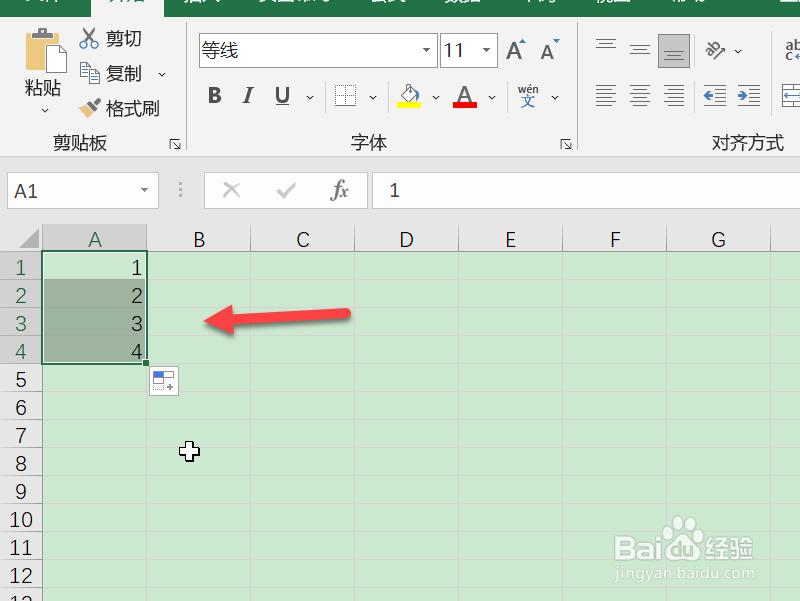Screen dimensions: 800x601
Task: Click the Copy (复制) button
Action: click(x=111, y=73)
